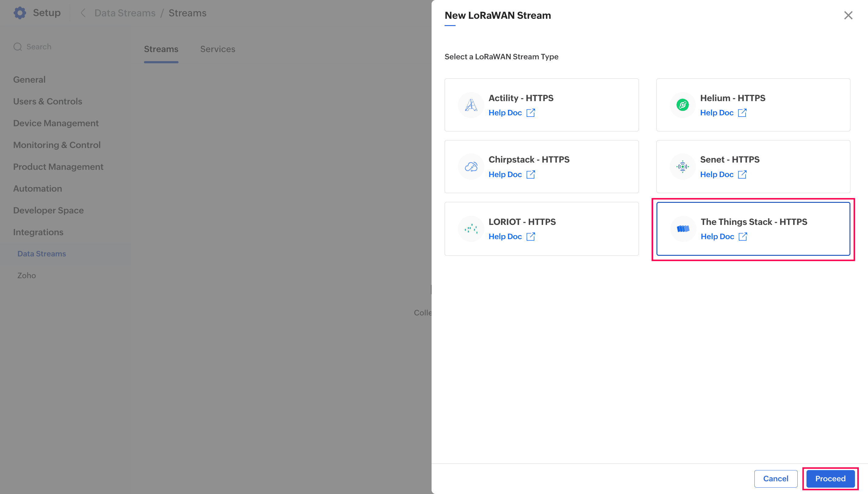Image resolution: width=868 pixels, height=494 pixels.
Task: Click the Chirpstack cloud icon
Action: click(471, 166)
